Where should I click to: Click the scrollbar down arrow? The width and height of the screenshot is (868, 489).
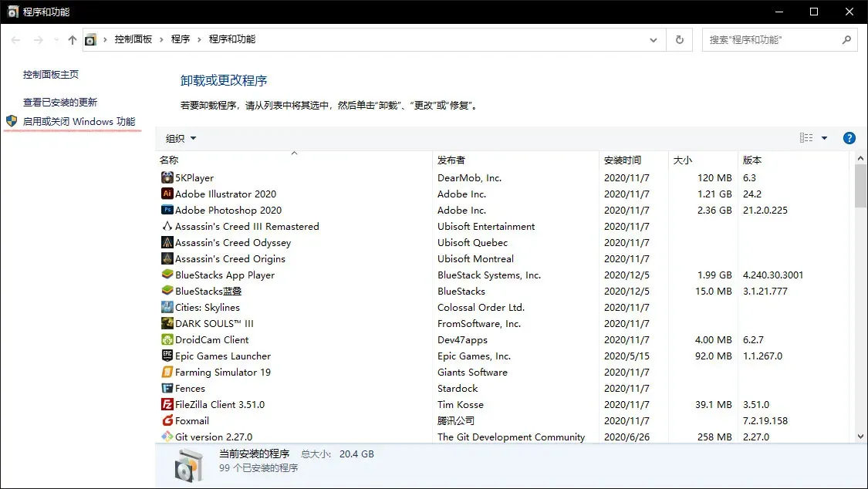click(860, 437)
